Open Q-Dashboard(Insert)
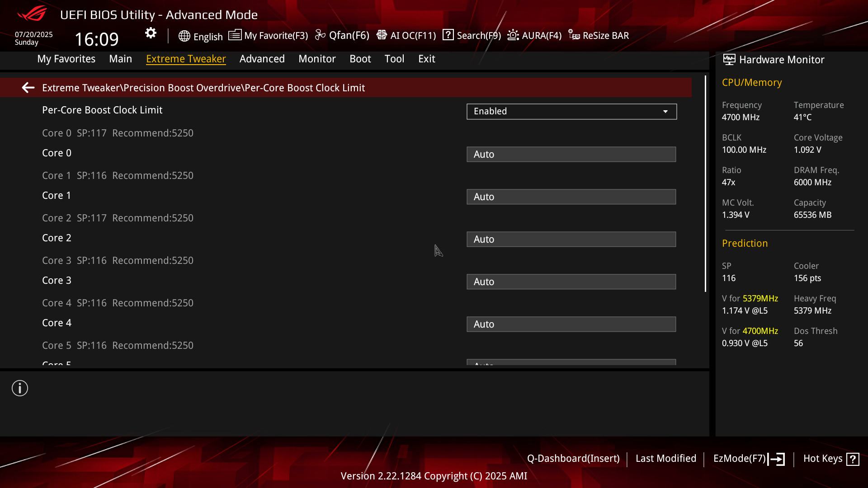The width and height of the screenshot is (868, 488). click(x=573, y=459)
